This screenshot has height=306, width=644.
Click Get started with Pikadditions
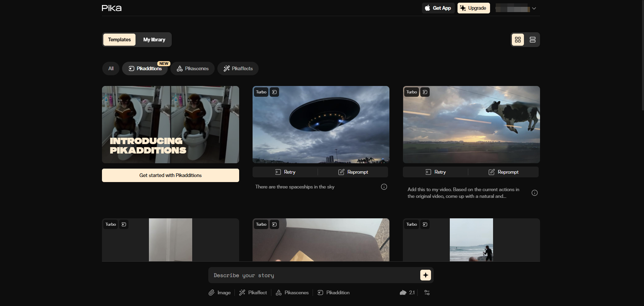[170, 175]
